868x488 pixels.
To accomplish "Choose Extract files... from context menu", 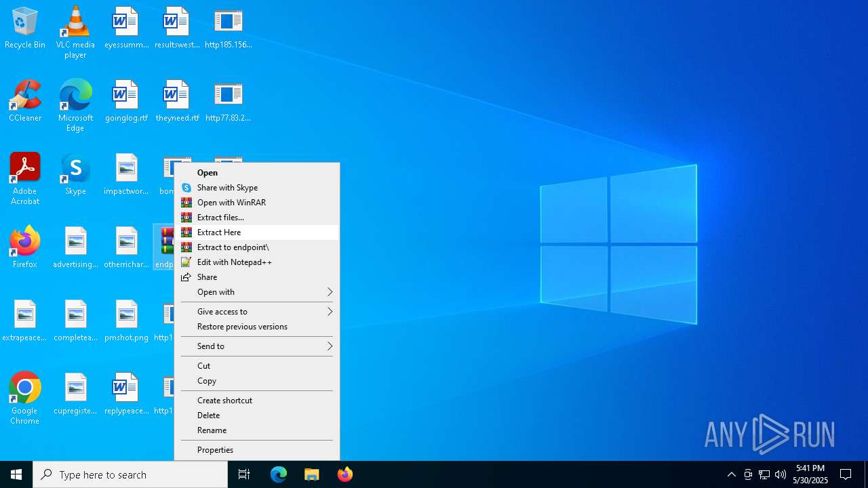I will pyautogui.click(x=257, y=218).
